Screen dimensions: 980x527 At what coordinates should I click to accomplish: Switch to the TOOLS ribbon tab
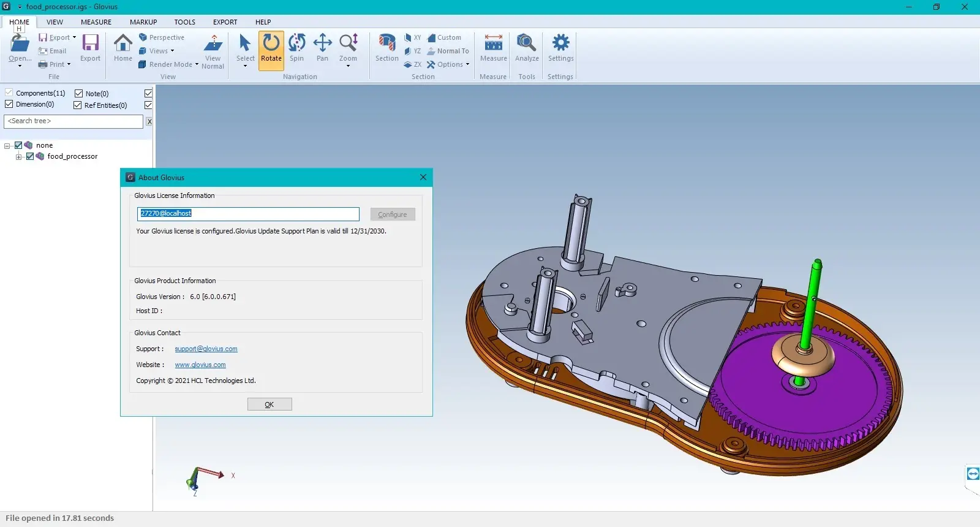(x=184, y=22)
